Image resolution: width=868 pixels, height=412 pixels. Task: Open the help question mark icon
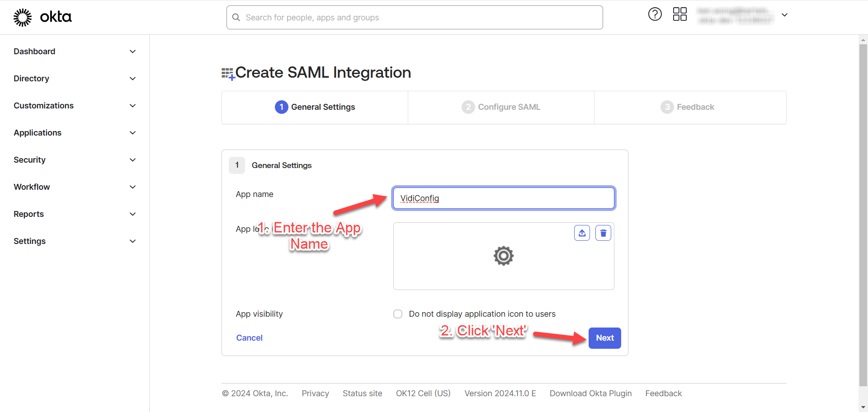point(655,14)
